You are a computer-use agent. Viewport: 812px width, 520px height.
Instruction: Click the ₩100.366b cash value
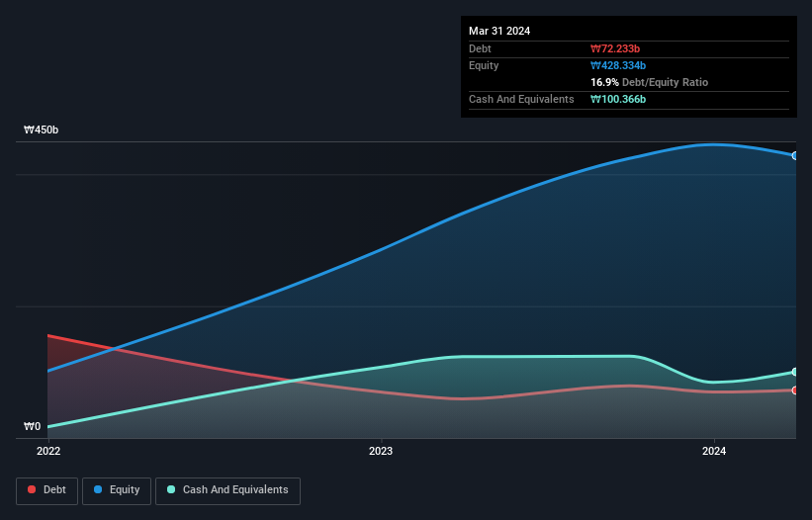[x=618, y=99]
